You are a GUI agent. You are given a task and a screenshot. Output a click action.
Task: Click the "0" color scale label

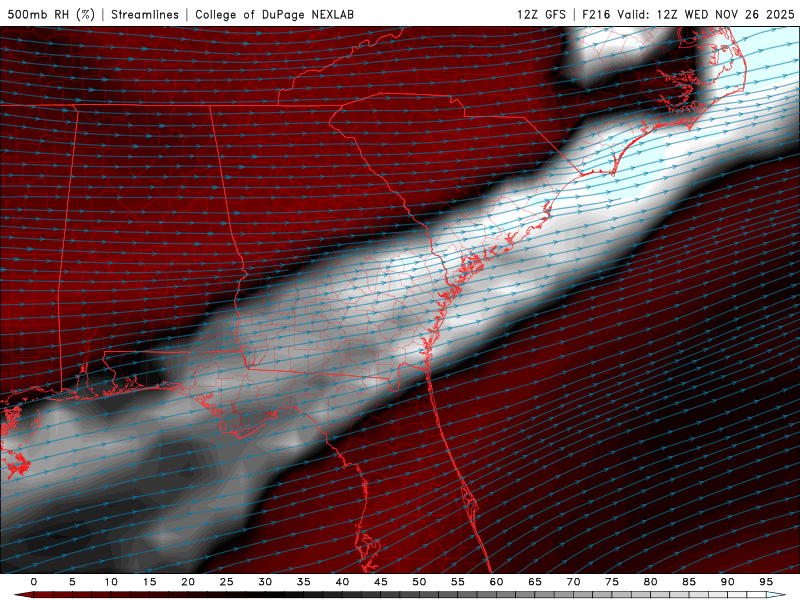click(34, 582)
